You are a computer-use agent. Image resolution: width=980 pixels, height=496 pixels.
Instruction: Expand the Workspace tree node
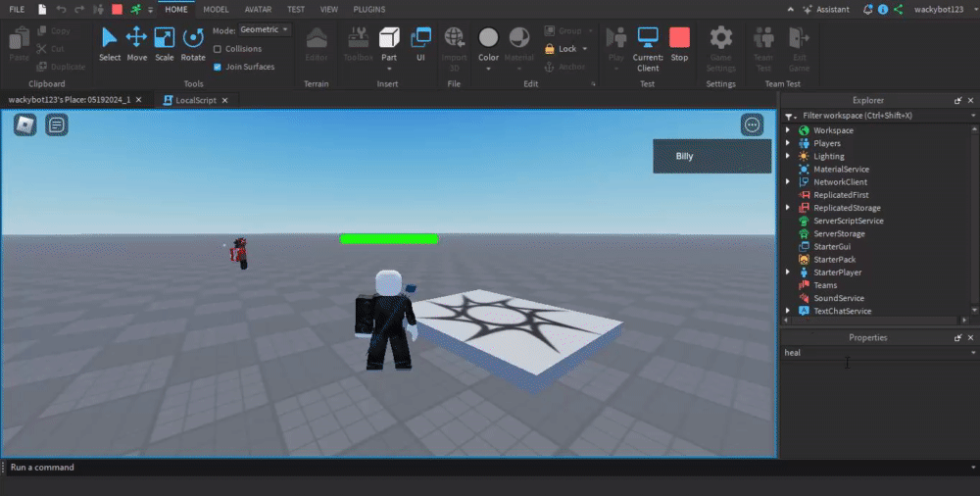tap(788, 130)
